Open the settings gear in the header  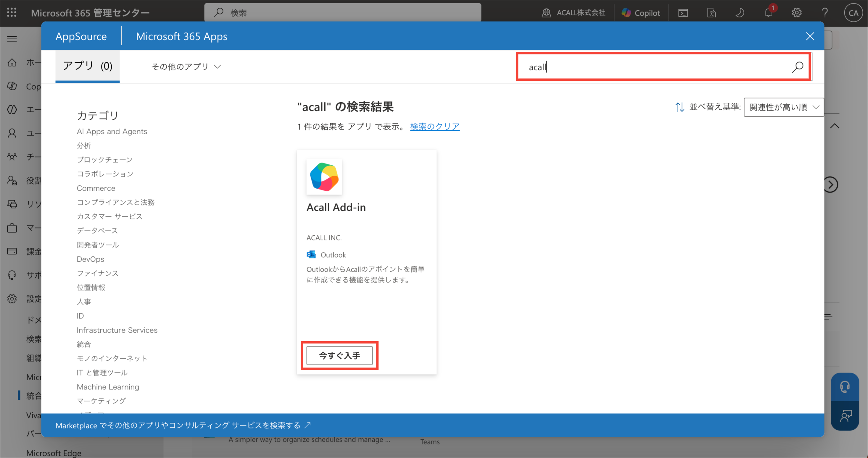[x=797, y=13]
